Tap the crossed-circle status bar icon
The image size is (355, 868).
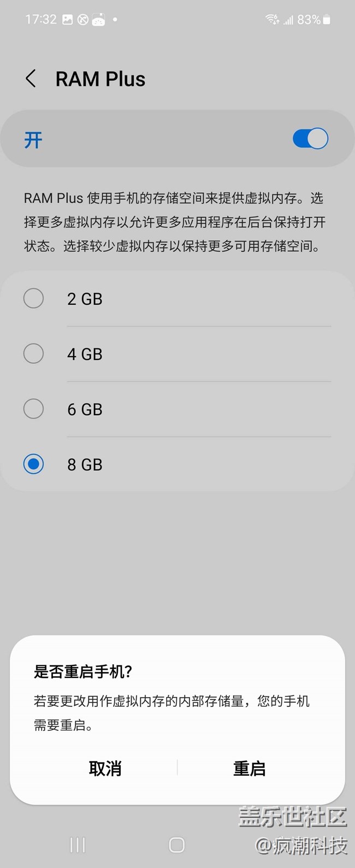[x=82, y=20]
